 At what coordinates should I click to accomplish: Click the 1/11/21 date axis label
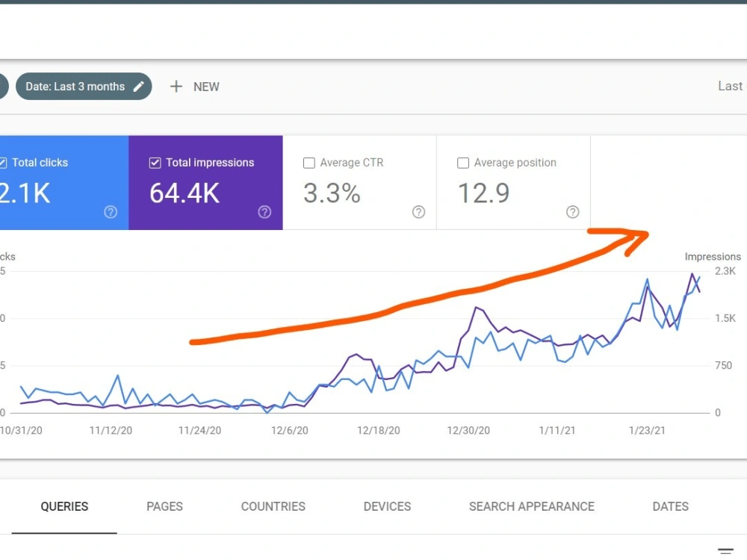pyautogui.click(x=557, y=431)
